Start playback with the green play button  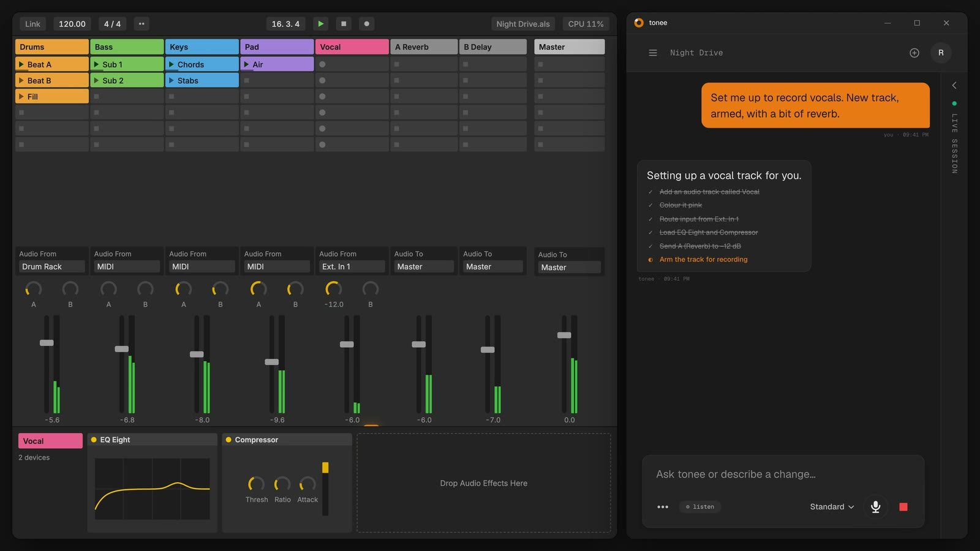(320, 24)
